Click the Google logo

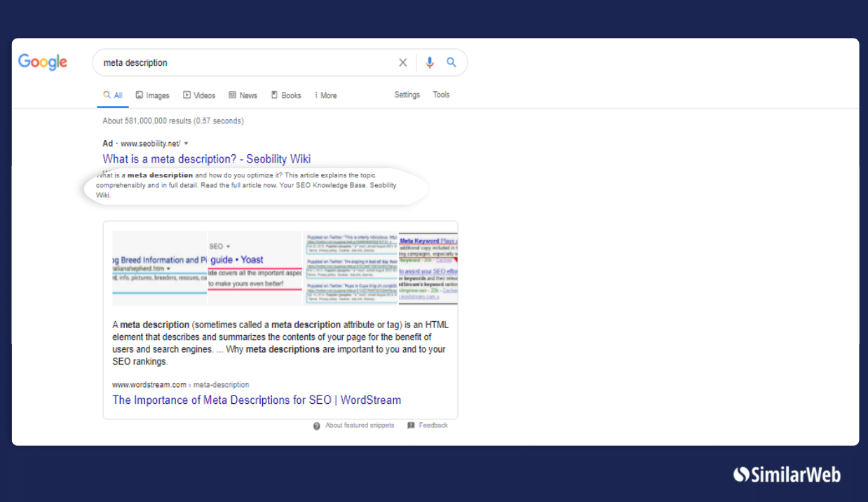tap(42, 62)
